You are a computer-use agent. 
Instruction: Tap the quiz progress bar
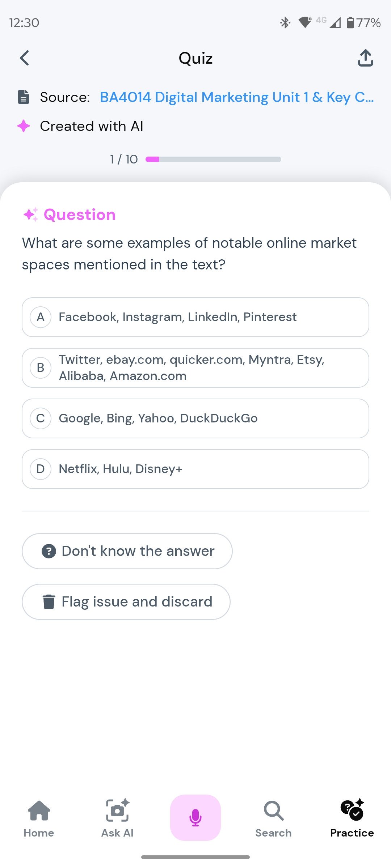(213, 159)
